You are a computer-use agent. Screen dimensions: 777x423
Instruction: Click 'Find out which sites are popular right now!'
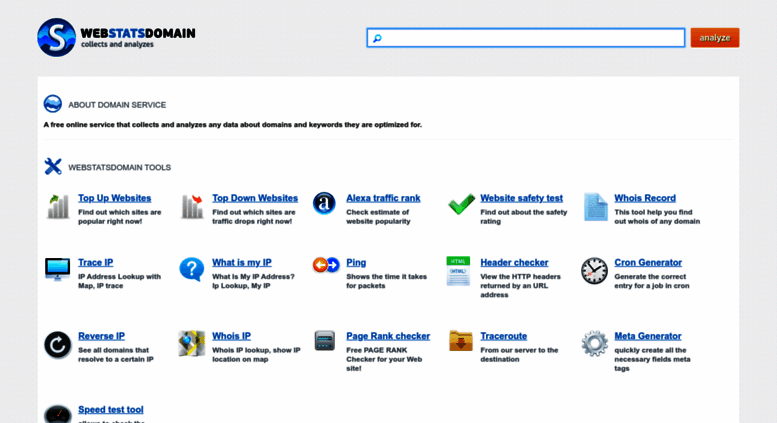[x=119, y=217]
